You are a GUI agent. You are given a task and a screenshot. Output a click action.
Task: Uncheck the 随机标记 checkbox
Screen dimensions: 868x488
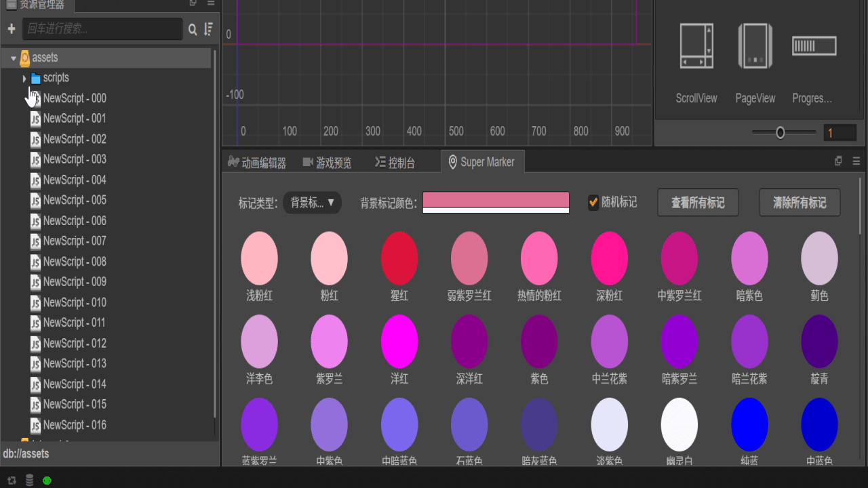tap(593, 202)
